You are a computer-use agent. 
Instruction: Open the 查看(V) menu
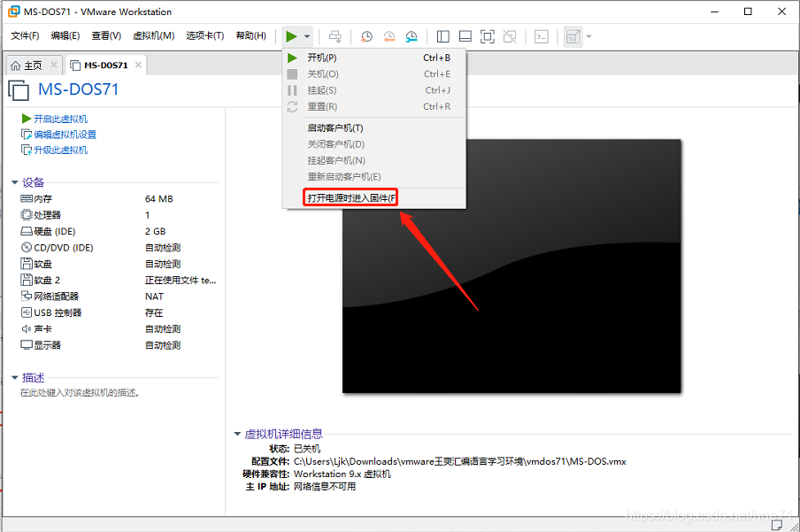point(106,35)
